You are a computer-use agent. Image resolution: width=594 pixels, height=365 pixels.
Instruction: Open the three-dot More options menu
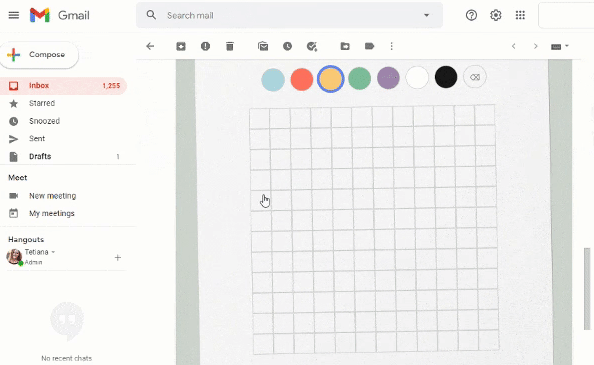point(391,46)
